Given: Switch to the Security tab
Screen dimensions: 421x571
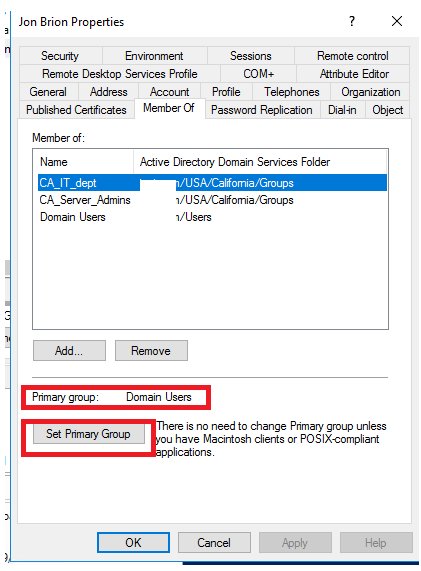Looking at the screenshot, I should 60,56.
